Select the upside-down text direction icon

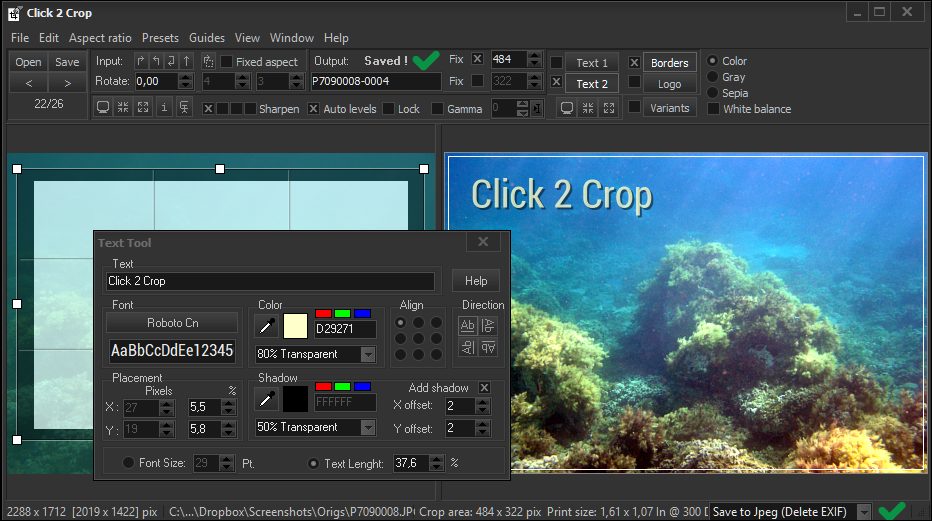(488, 348)
